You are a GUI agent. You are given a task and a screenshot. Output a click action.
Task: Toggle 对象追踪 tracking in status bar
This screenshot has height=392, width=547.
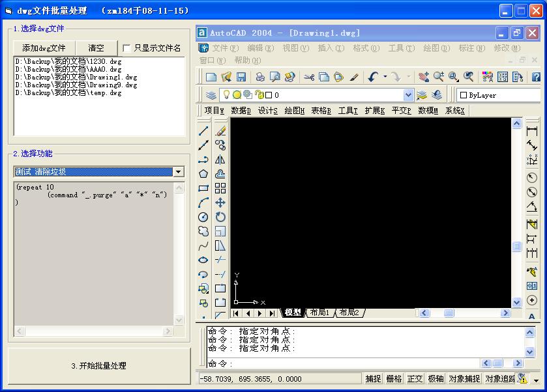coord(500,379)
